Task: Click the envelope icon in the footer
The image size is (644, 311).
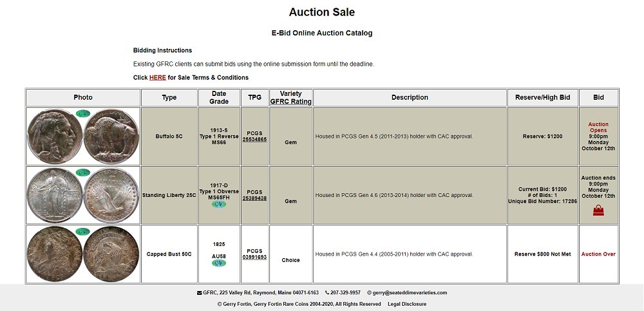Action: pos(199,293)
